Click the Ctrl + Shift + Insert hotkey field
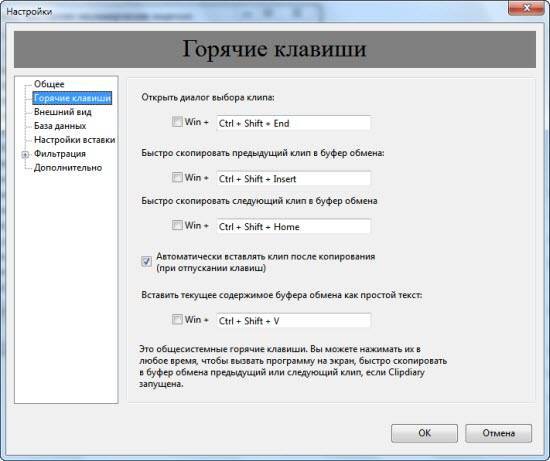Image resolution: width=550 pixels, height=461 pixels. 294,179
